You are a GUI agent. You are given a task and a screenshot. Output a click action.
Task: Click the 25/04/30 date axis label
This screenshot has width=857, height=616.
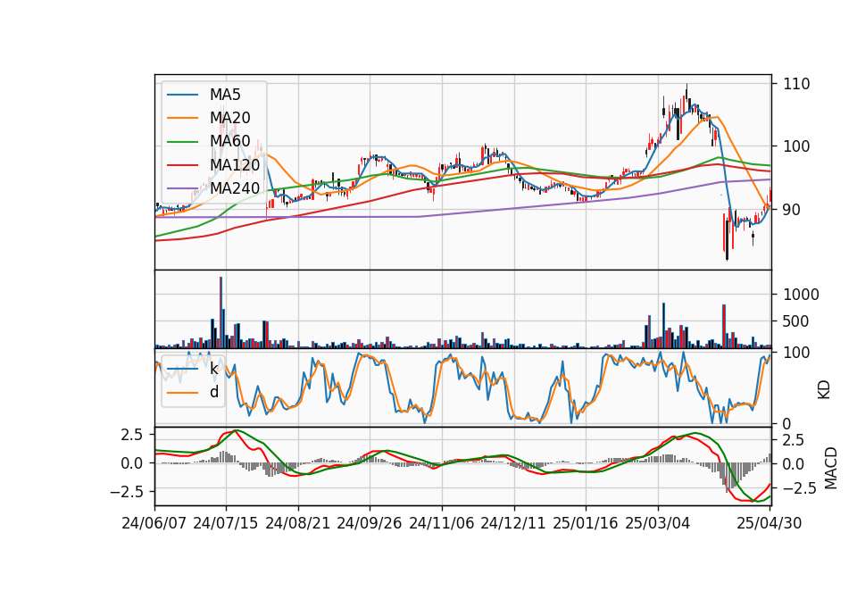770,523
